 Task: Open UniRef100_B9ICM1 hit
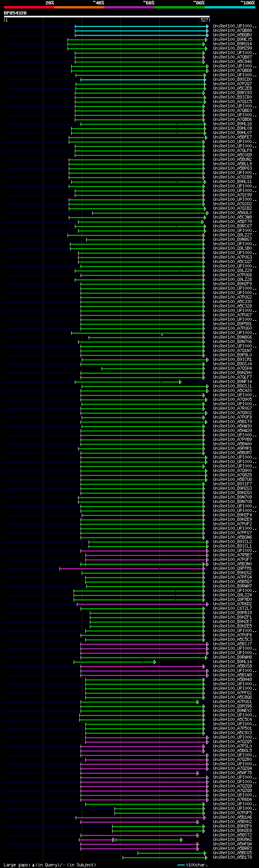pyautogui.click(x=232, y=359)
